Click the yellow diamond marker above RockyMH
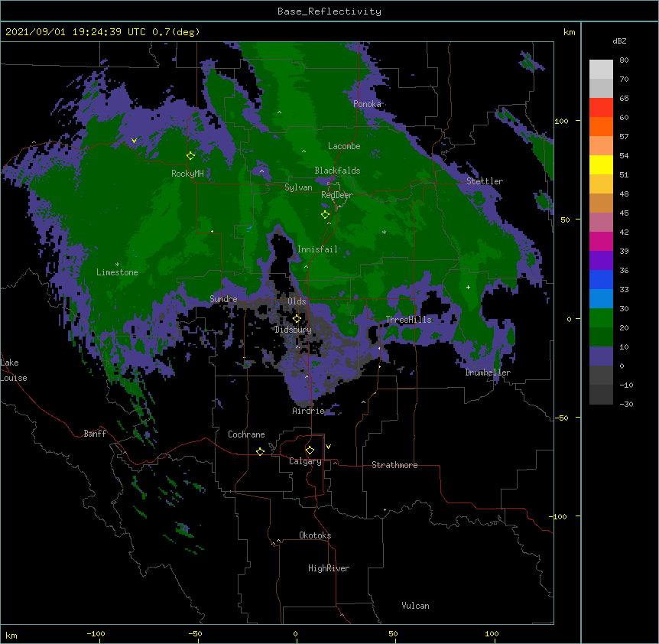Image resolution: width=659 pixels, height=644 pixels. click(x=191, y=156)
